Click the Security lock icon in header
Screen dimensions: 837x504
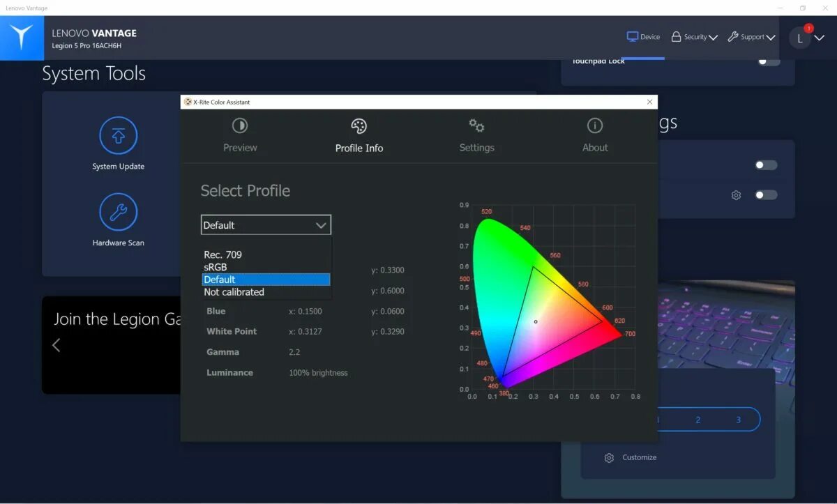click(x=676, y=37)
